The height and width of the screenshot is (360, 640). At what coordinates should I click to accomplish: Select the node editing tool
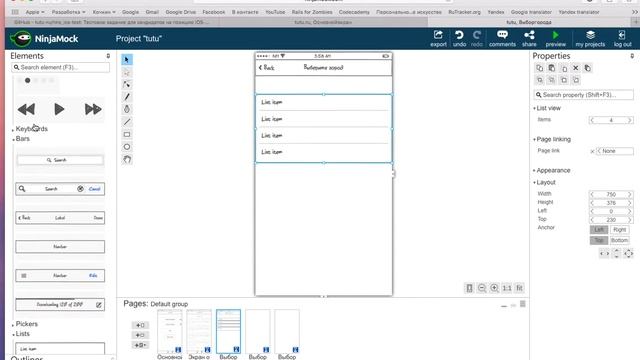[127, 84]
